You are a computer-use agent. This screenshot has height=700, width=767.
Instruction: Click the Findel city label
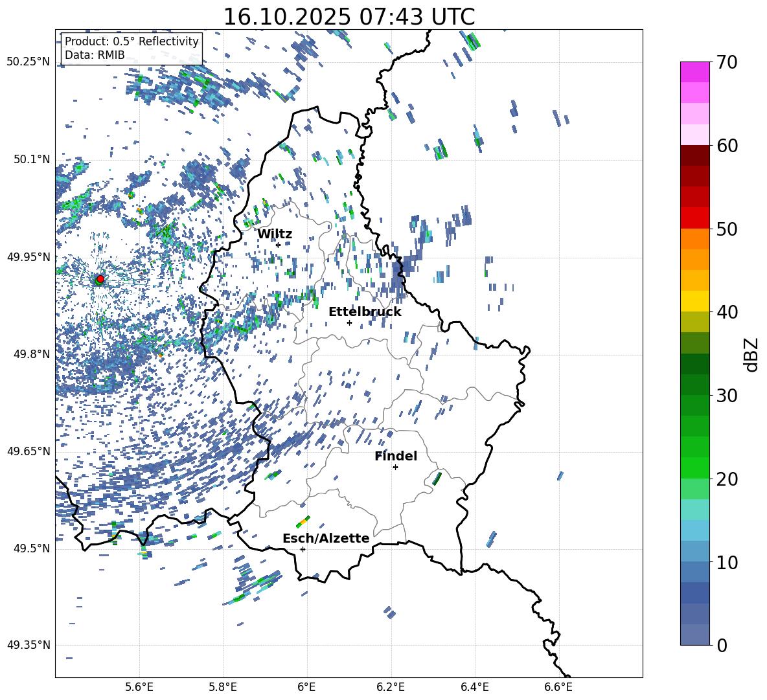[396, 457]
